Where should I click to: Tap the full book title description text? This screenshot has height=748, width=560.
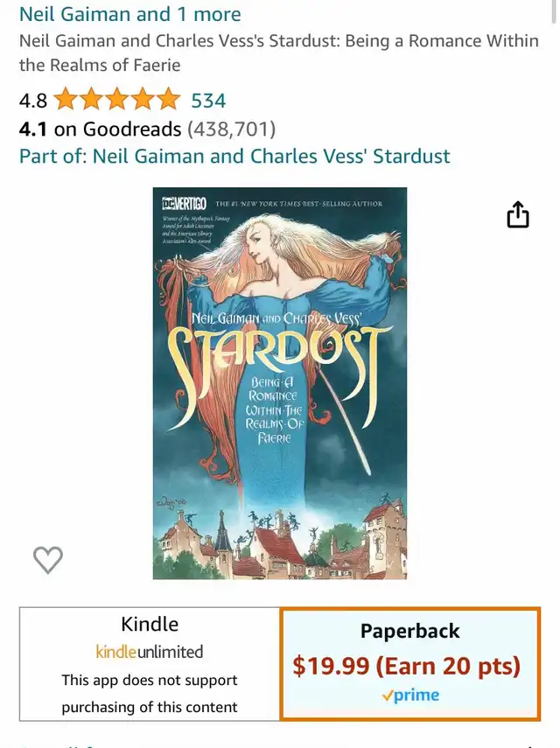[x=279, y=52]
